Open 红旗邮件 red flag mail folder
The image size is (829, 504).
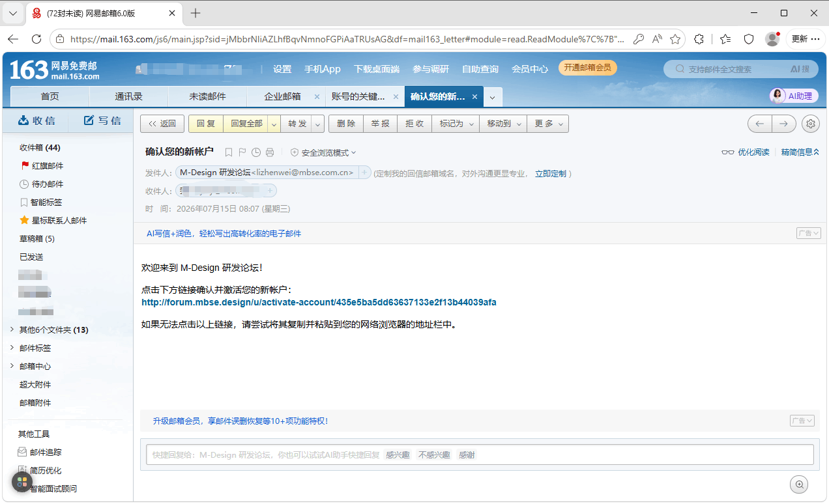43,166
